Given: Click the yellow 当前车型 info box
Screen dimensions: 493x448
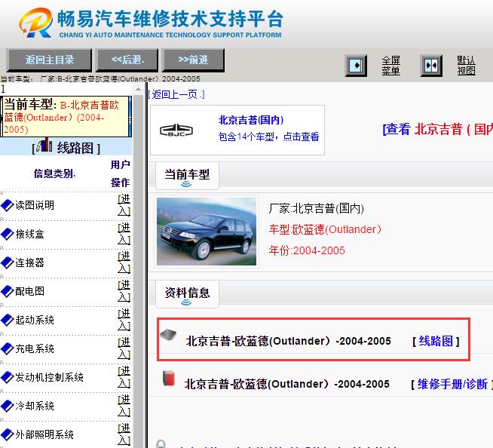Looking at the screenshot, I should click(66, 116).
